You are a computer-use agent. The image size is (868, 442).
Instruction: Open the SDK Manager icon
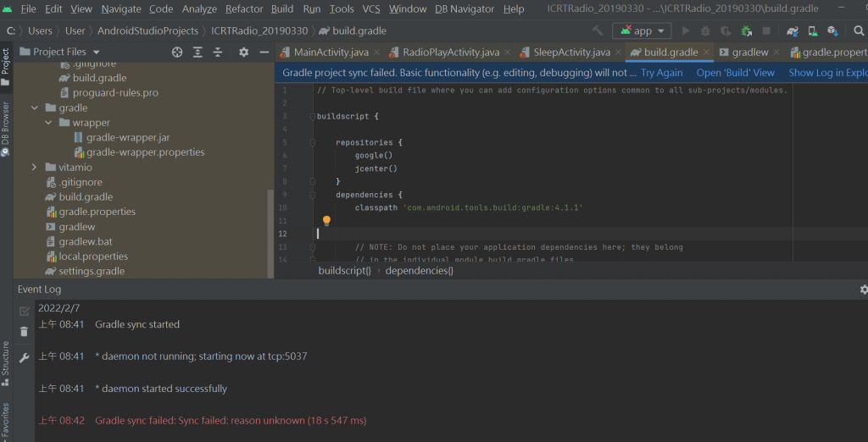click(832, 31)
